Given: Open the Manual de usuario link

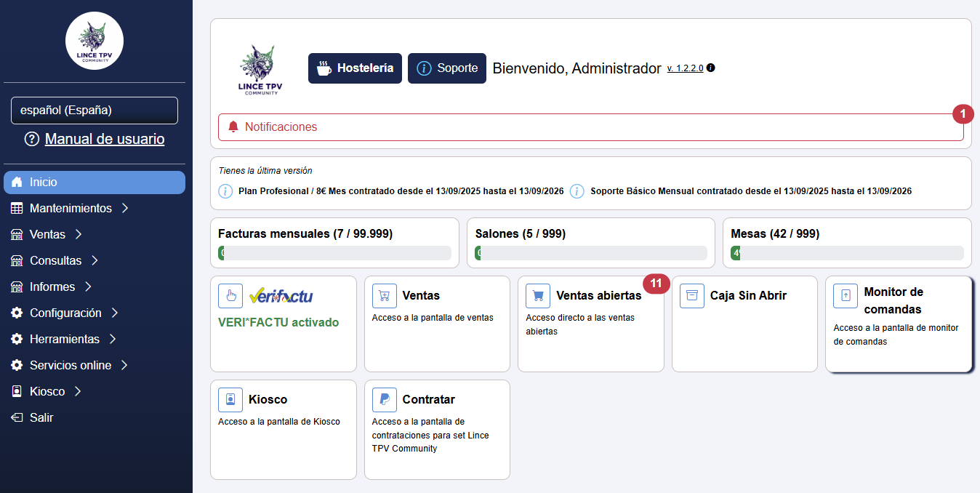Looking at the screenshot, I should [x=104, y=139].
